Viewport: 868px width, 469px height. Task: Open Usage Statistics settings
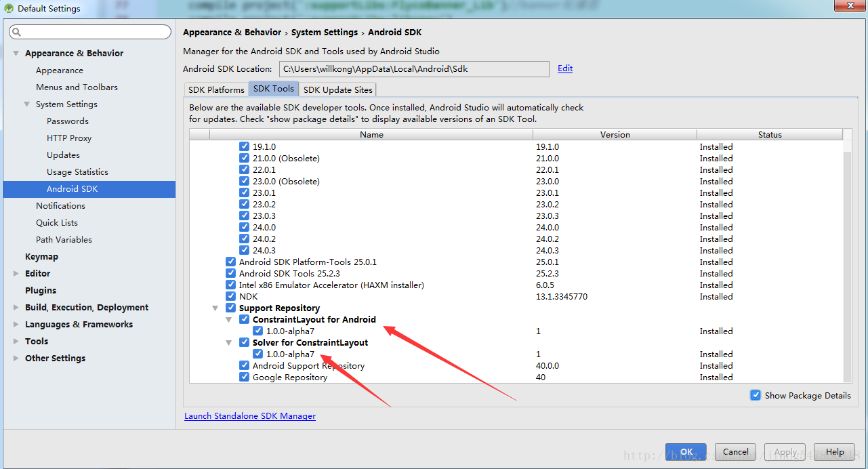point(77,171)
